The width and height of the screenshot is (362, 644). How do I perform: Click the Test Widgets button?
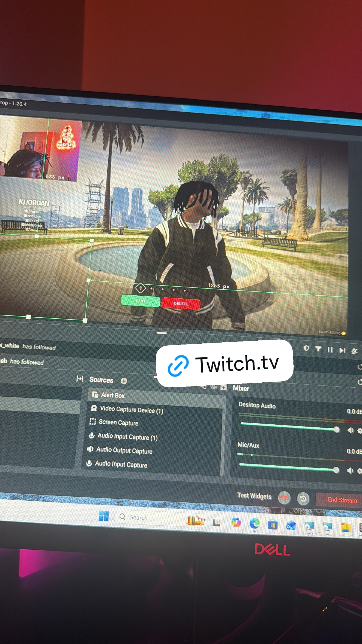[254, 496]
